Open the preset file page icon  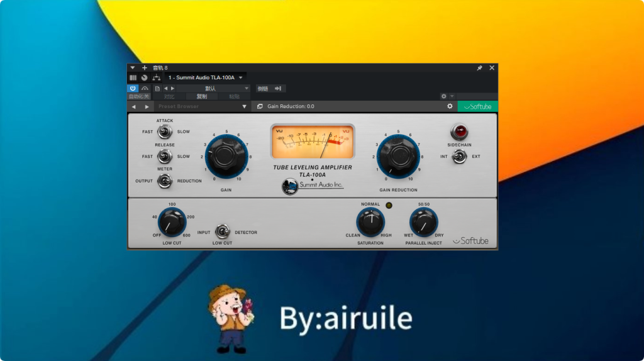click(x=157, y=88)
